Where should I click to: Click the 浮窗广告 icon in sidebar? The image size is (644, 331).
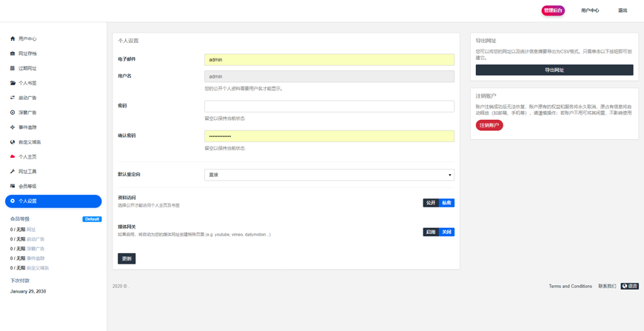click(x=13, y=113)
